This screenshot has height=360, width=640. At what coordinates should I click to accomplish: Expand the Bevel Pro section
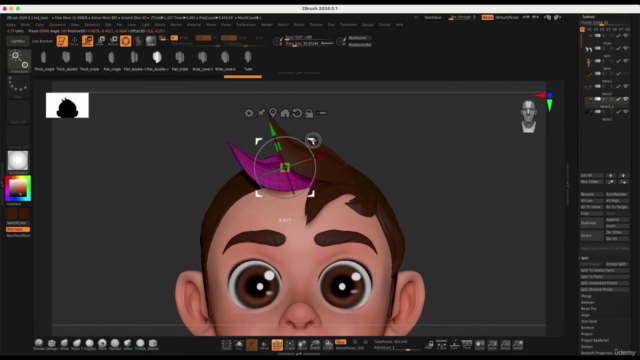589,309
